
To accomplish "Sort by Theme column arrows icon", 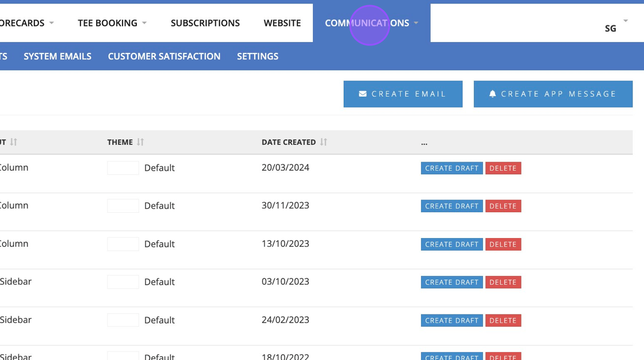I will coord(140,142).
